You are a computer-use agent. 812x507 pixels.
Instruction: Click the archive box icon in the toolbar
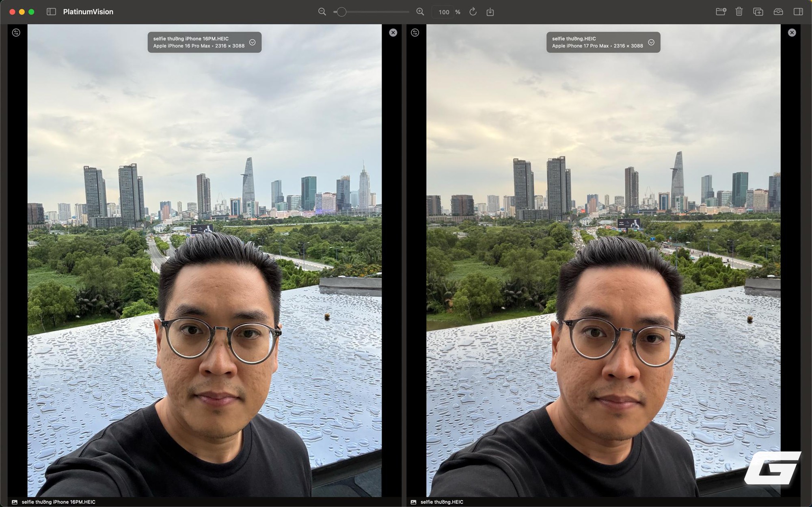[778, 12]
